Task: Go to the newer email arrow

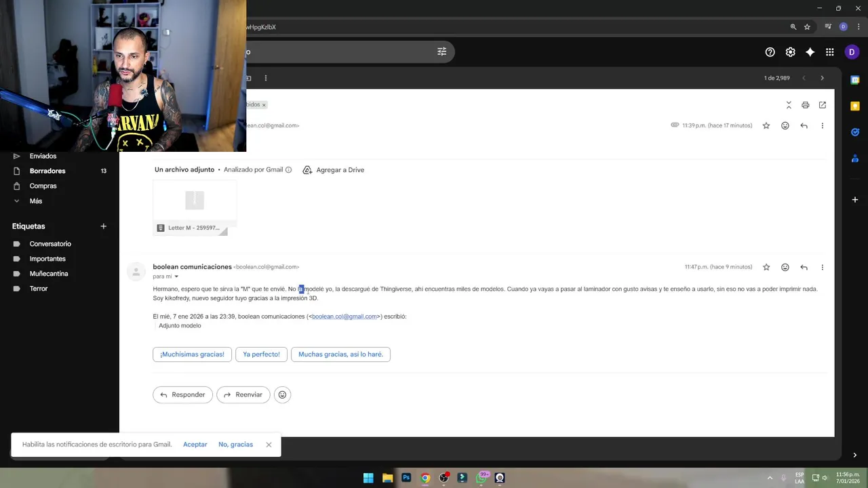Action: pyautogui.click(x=804, y=78)
